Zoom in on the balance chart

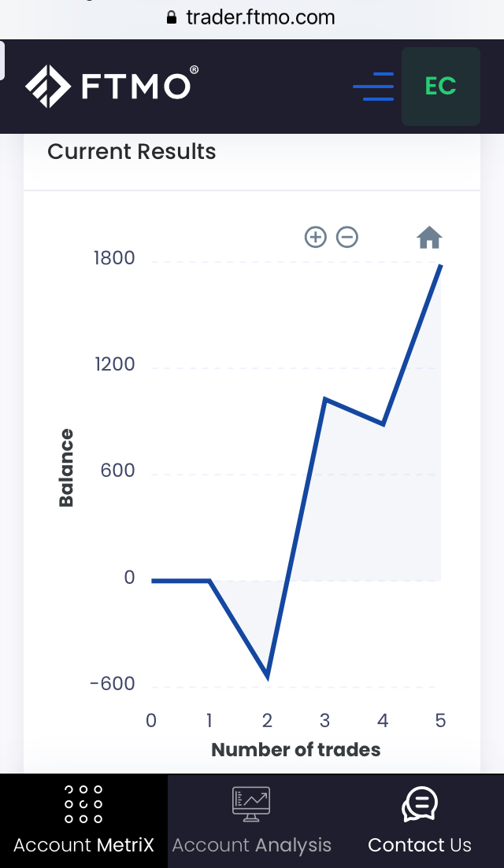point(316,237)
